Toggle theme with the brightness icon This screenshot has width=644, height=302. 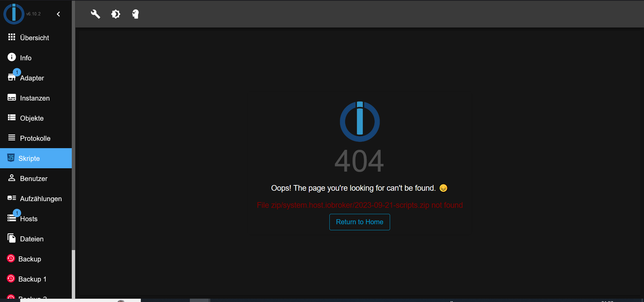coord(116,14)
